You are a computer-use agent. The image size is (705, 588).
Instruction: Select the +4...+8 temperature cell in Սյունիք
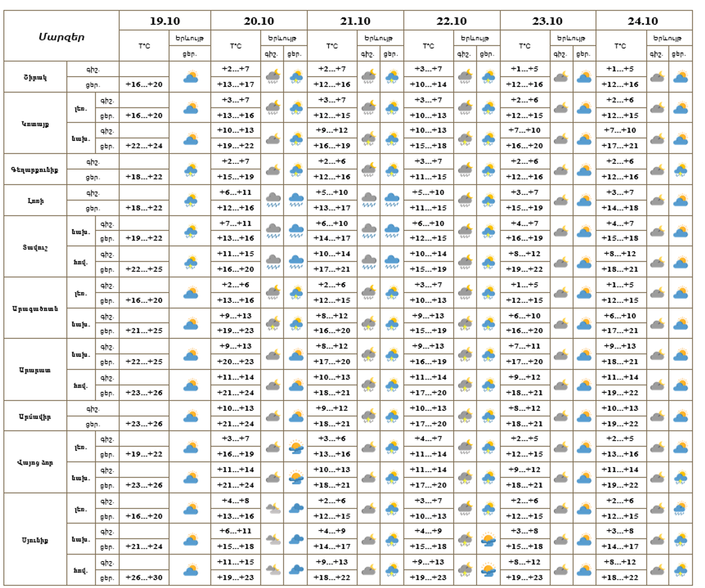coord(235,500)
